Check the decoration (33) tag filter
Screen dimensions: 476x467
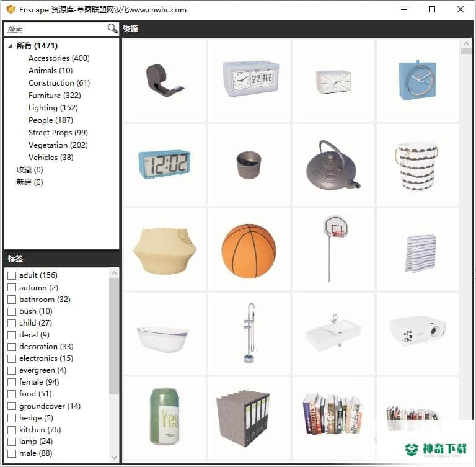(12, 347)
